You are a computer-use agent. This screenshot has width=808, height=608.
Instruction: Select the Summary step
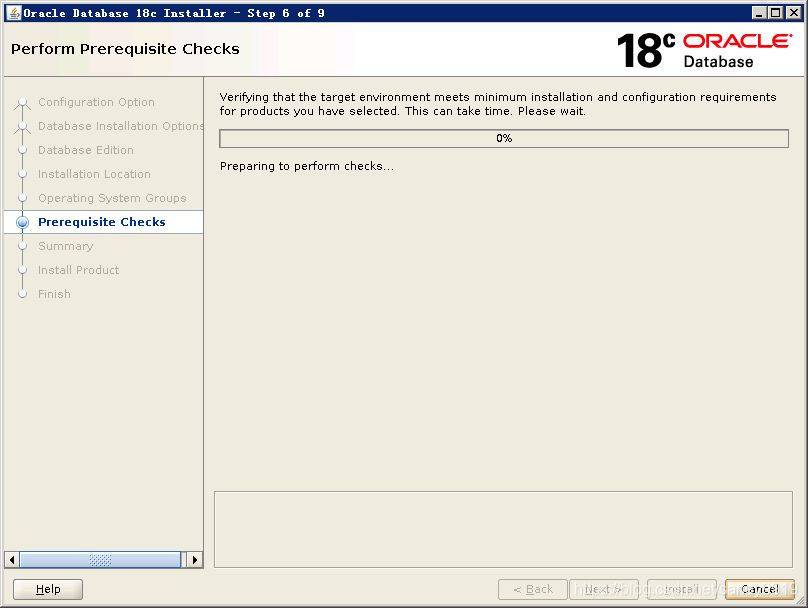tap(65, 246)
